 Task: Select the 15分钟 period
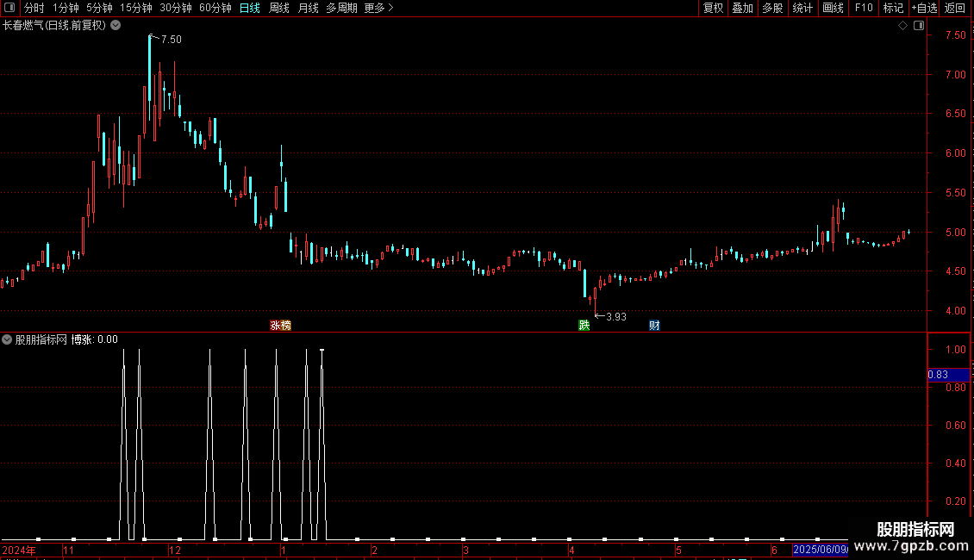[135, 8]
